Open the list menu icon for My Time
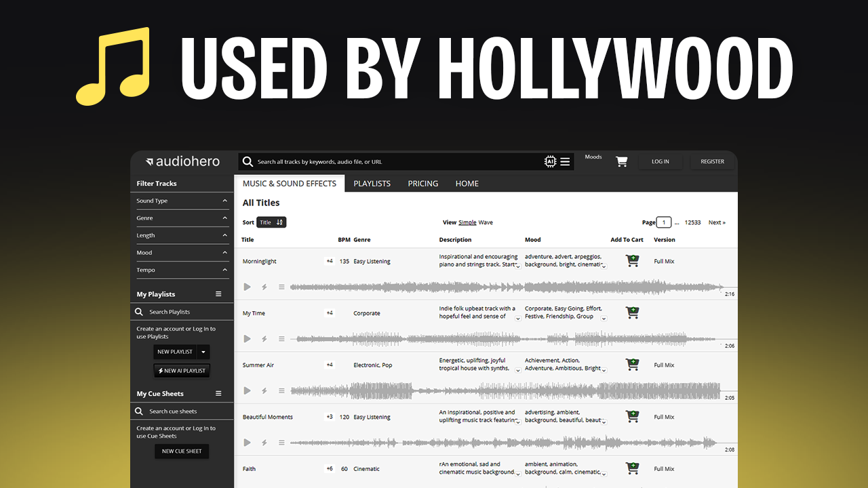The height and width of the screenshot is (488, 868). tap(281, 339)
